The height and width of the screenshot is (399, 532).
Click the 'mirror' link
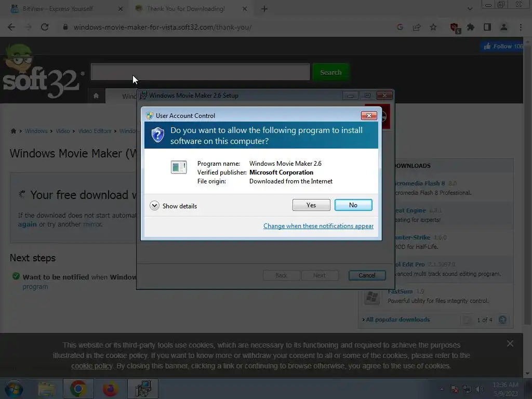(92, 224)
